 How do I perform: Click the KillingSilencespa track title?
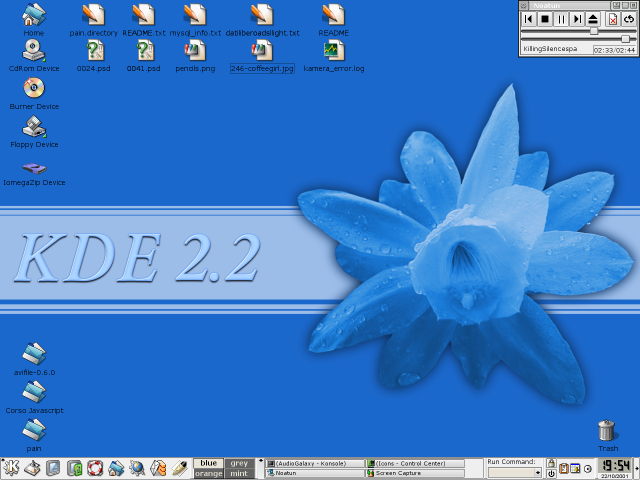point(550,49)
